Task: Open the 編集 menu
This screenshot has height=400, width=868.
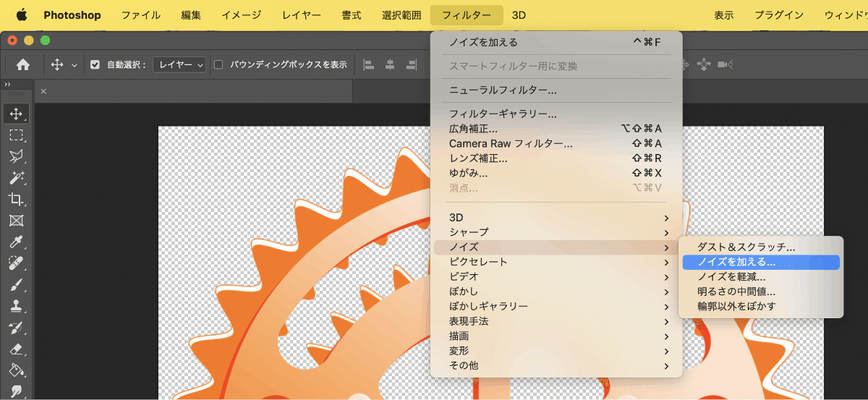Action: [192, 14]
